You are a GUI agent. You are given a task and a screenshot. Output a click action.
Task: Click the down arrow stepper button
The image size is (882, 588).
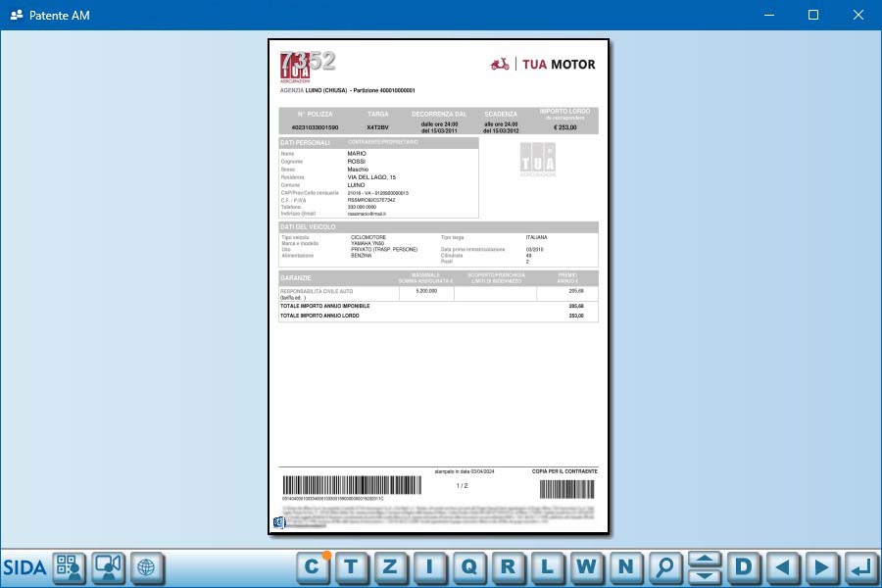[x=705, y=575]
